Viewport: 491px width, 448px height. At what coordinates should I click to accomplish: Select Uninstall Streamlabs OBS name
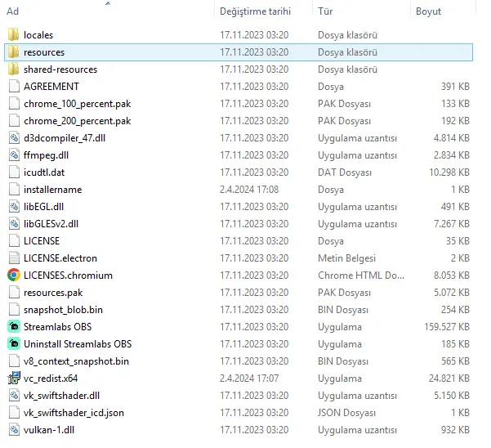78,344
